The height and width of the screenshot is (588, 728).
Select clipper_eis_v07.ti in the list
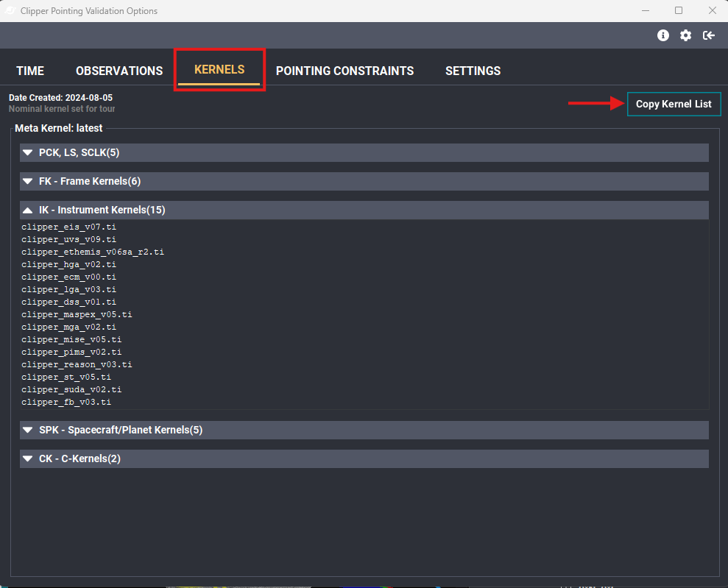68,227
